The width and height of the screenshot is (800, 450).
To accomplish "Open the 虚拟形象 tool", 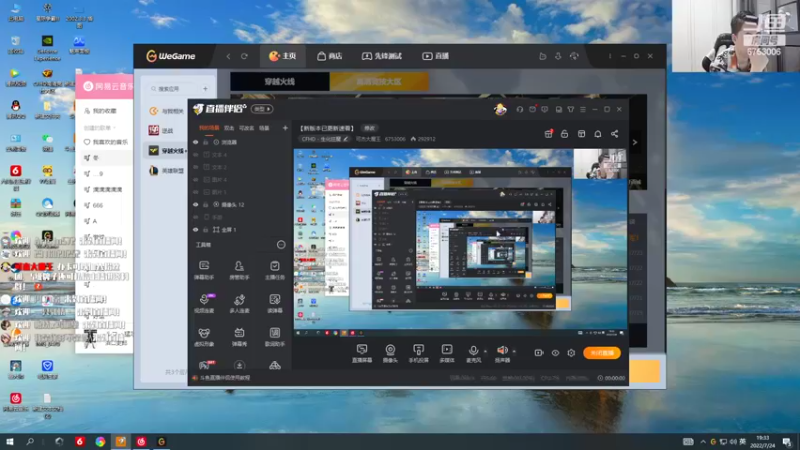I will [x=204, y=337].
